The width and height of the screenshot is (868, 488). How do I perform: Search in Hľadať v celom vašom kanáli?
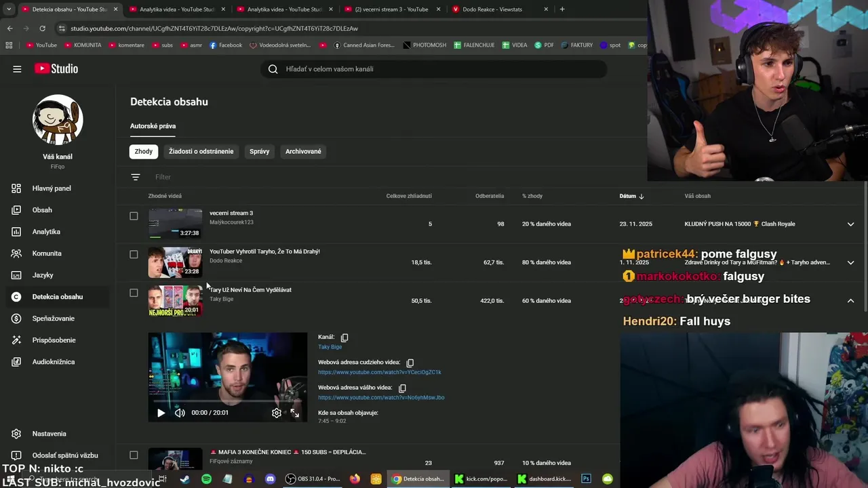pos(434,69)
